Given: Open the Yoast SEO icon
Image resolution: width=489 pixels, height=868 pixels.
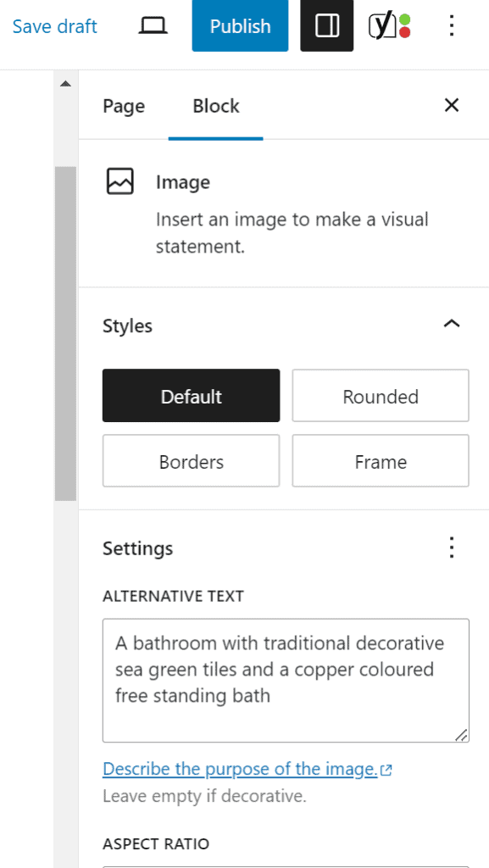Looking at the screenshot, I should [390, 26].
